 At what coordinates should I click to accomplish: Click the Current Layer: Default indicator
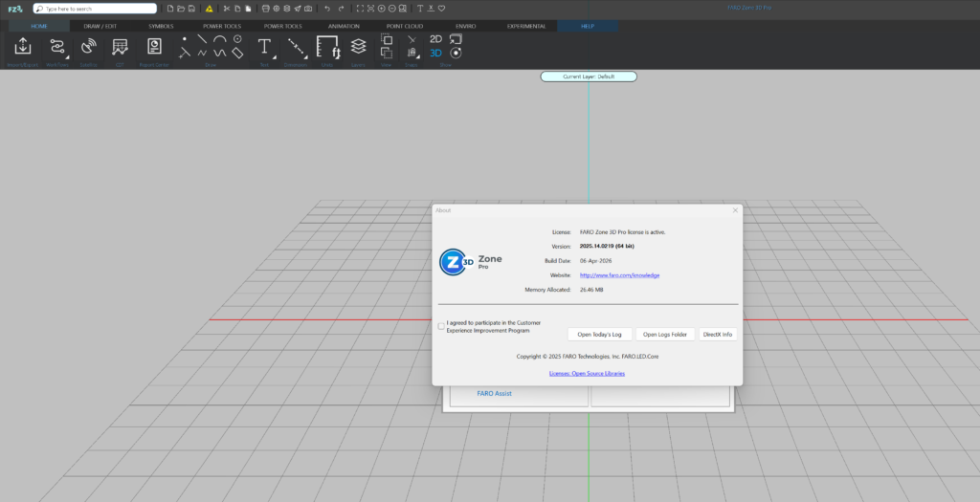pos(589,76)
